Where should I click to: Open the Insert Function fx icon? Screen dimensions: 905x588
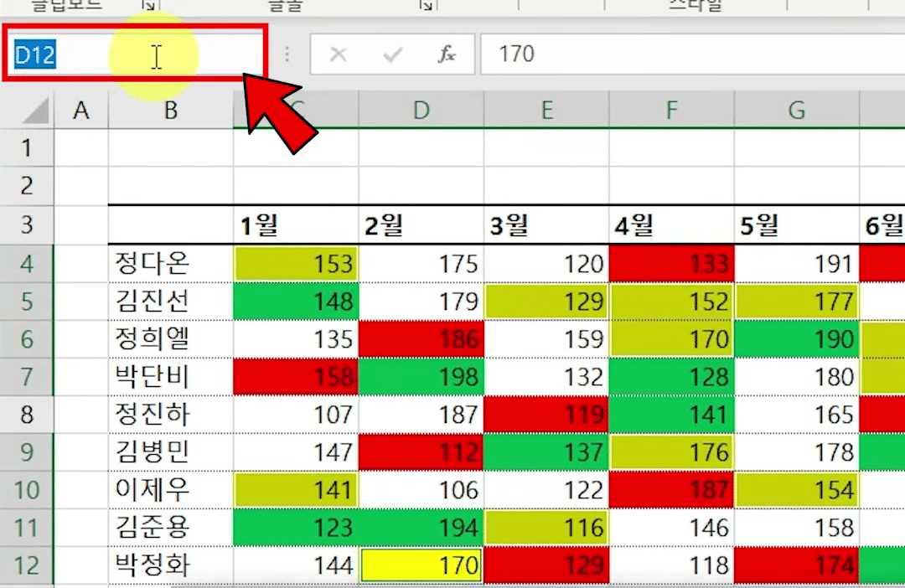point(447,54)
